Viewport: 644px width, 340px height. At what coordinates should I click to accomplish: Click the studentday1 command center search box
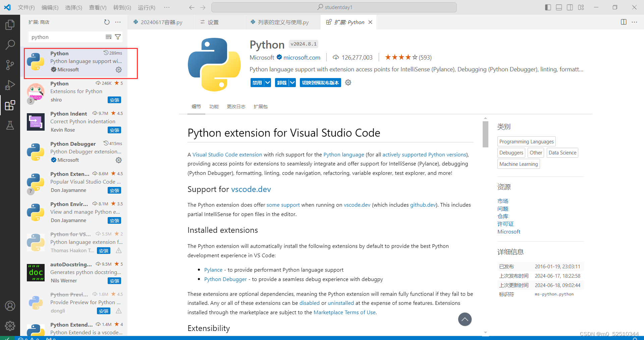(334, 7)
